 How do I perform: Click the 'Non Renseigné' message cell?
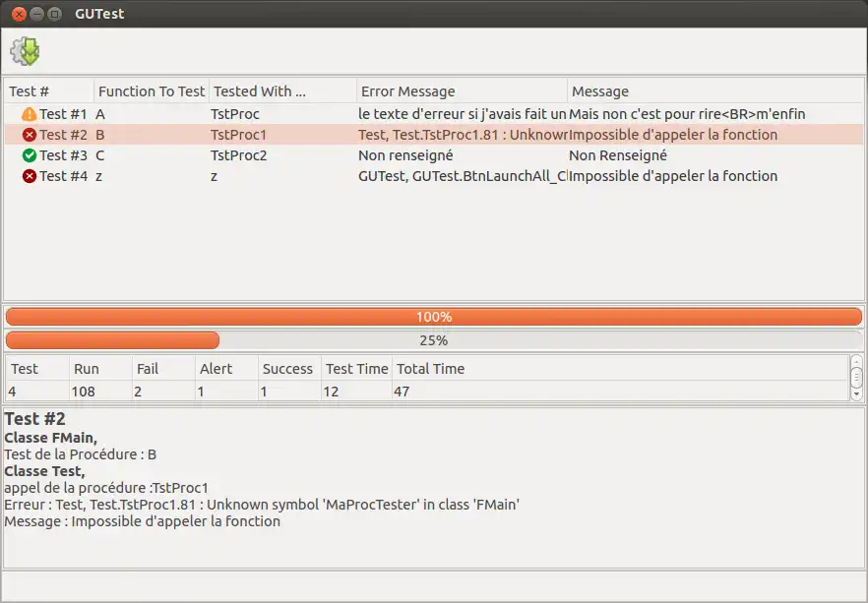coord(618,155)
